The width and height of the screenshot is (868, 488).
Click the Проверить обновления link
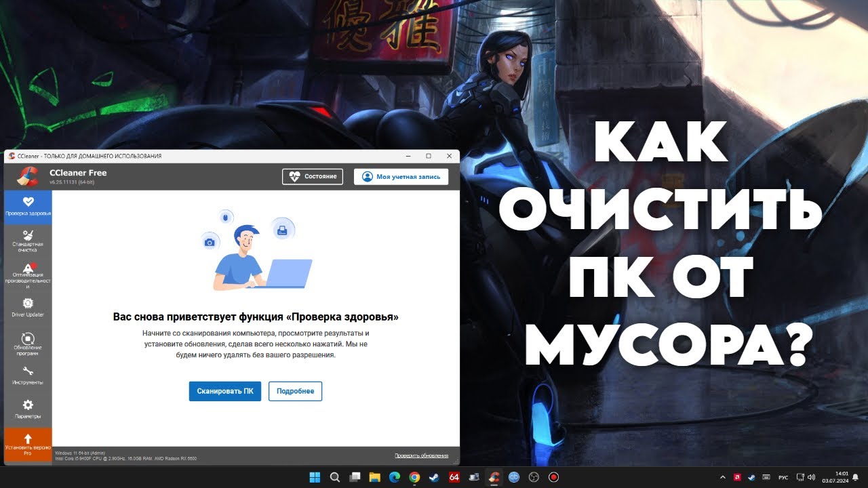click(x=421, y=455)
